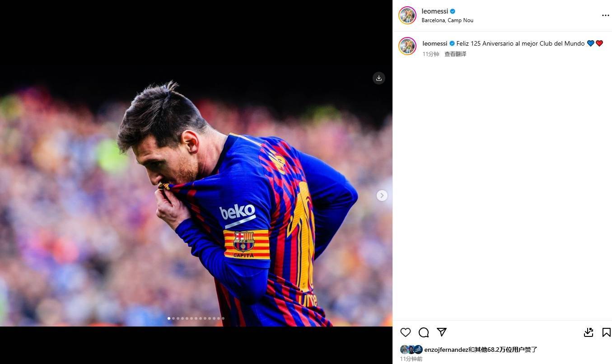Click verified badge beside header username
The image size is (612, 364).
pyautogui.click(x=453, y=11)
